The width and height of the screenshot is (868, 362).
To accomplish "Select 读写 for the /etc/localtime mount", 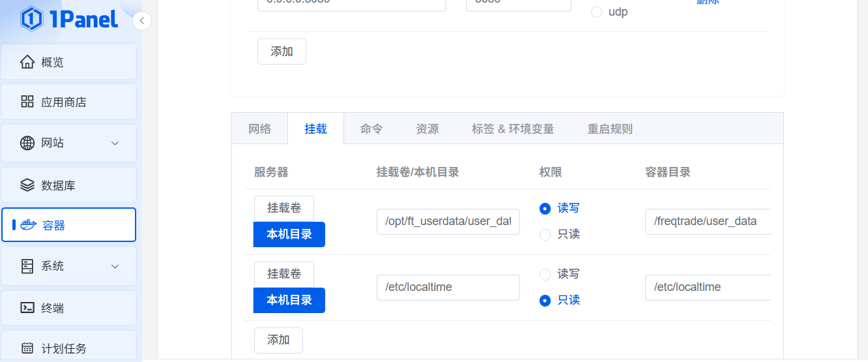I will (x=545, y=274).
